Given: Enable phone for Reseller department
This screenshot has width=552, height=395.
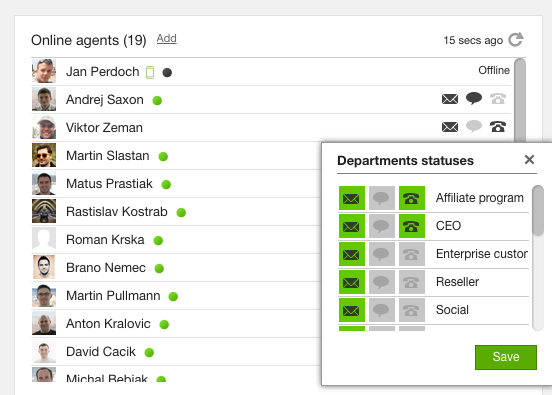Looking at the screenshot, I should pyautogui.click(x=412, y=282).
